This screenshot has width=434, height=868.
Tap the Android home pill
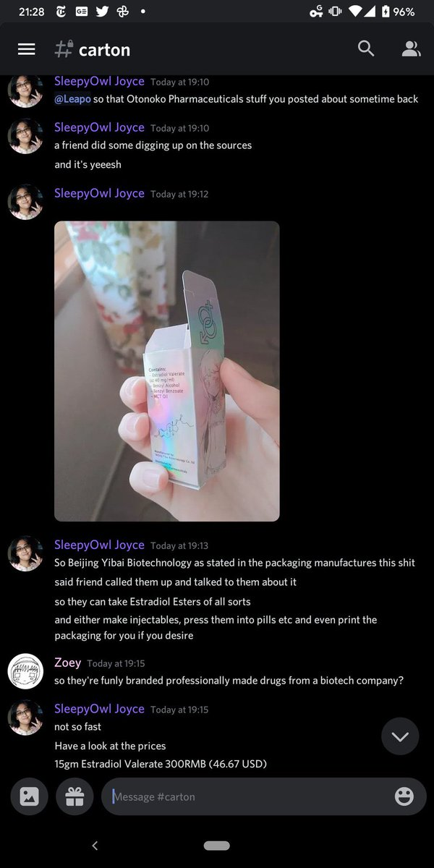217,846
